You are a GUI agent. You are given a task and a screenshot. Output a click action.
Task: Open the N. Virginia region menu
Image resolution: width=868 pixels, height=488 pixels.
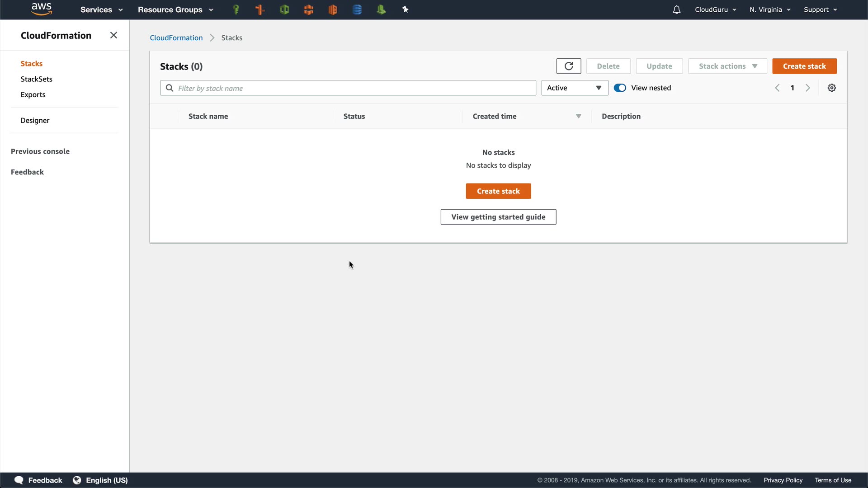(x=769, y=9)
